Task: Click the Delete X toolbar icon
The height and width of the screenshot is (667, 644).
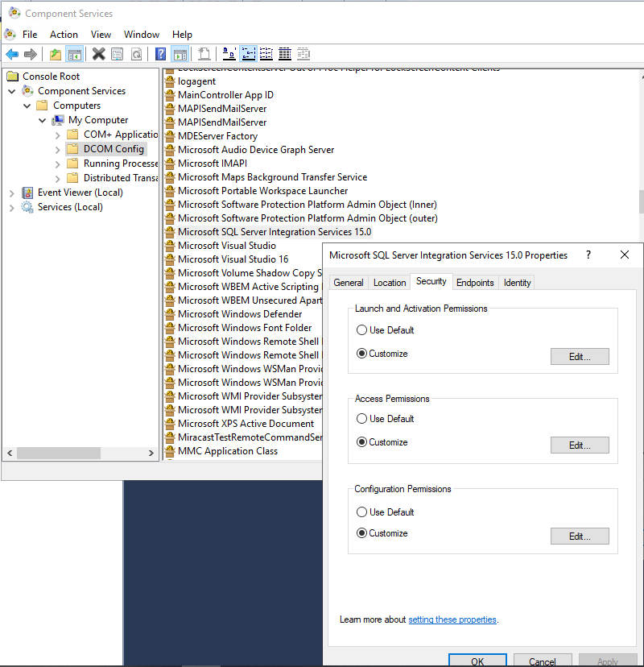Action: 99,54
